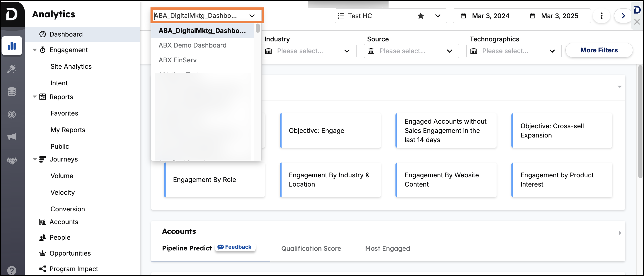Choose ABX Demo Dashboard from the list
The image size is (644, 276).
coord(202,45)
